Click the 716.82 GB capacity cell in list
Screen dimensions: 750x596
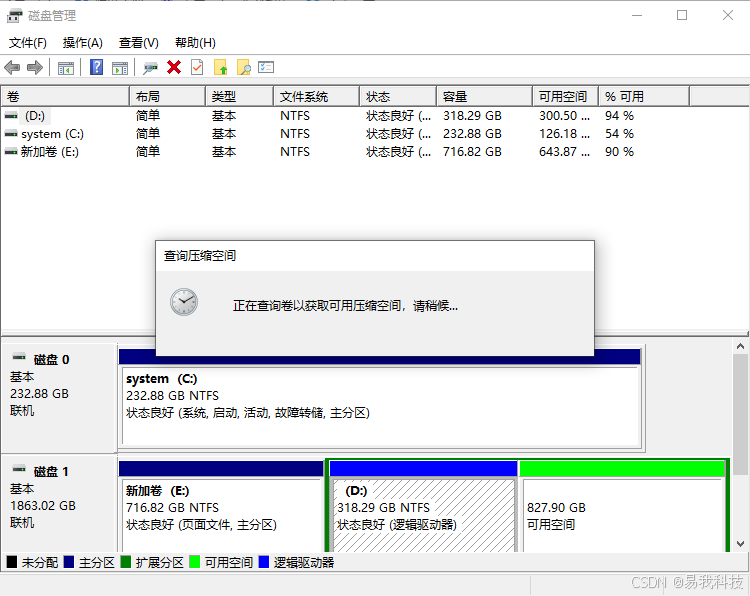click(472, 152)
